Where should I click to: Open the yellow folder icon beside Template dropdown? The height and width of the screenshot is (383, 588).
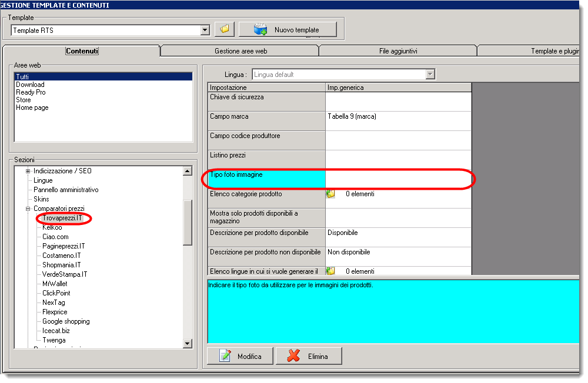click(224, 29)
